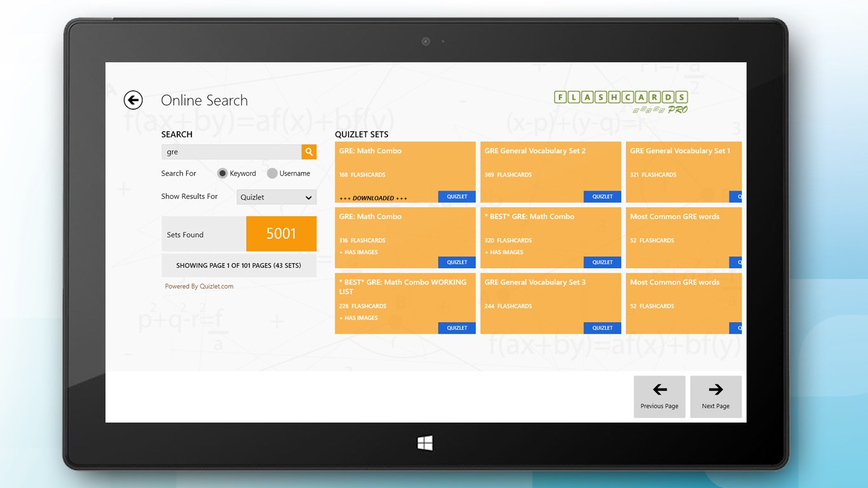Image resolution: width=868 pixels, height=488 pixels.
Task: Click the back arrow to leave Online Search
Action: tap(133, 100)
